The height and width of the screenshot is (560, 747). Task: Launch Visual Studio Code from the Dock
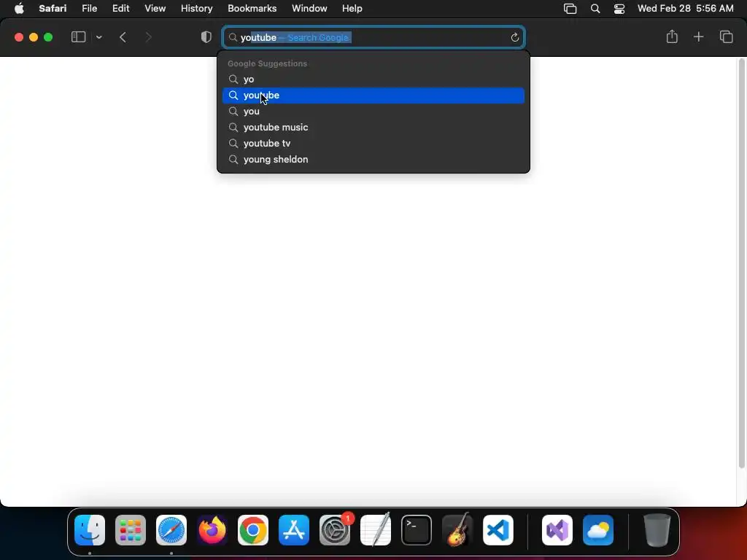[498, 530]
